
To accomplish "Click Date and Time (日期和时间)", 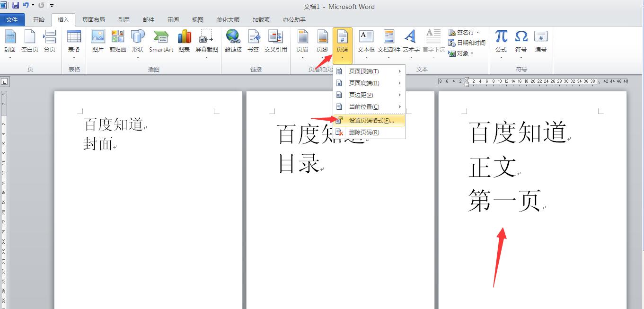I will tap(467, 43).
